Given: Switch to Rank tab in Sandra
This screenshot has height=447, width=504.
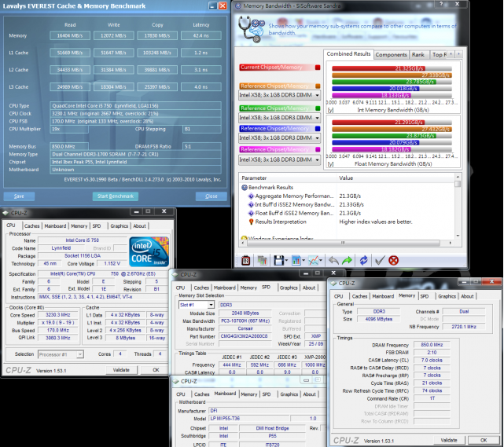Looking at the screenshot, I should (x=418, y=55).
